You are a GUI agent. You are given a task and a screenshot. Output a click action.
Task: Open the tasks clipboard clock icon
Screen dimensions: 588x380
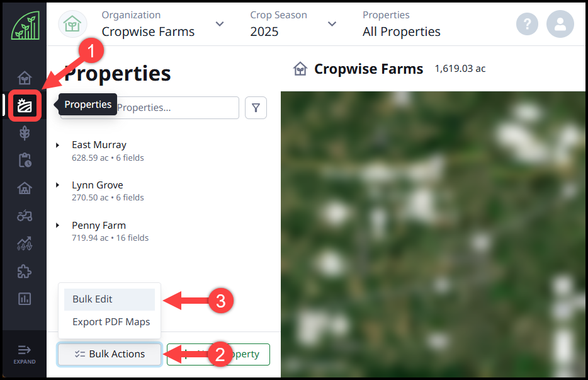[25, 160]
